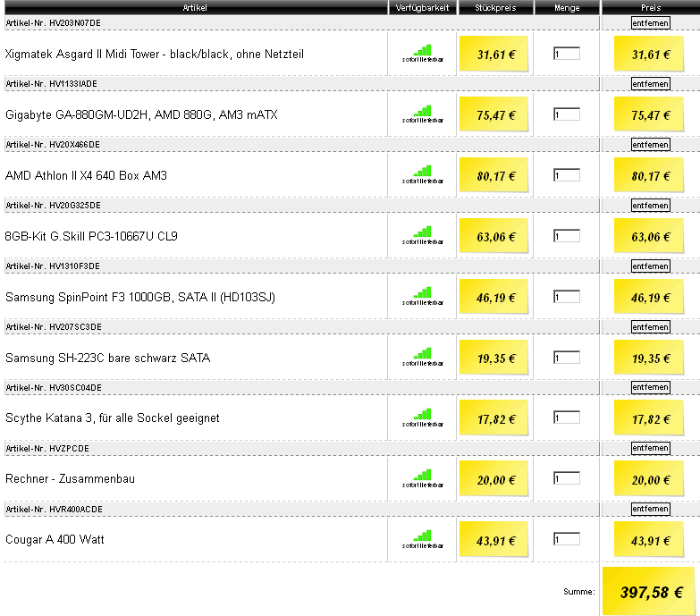
Task: Select article number HV20X466DE
Action: click(x=74, y=145)
